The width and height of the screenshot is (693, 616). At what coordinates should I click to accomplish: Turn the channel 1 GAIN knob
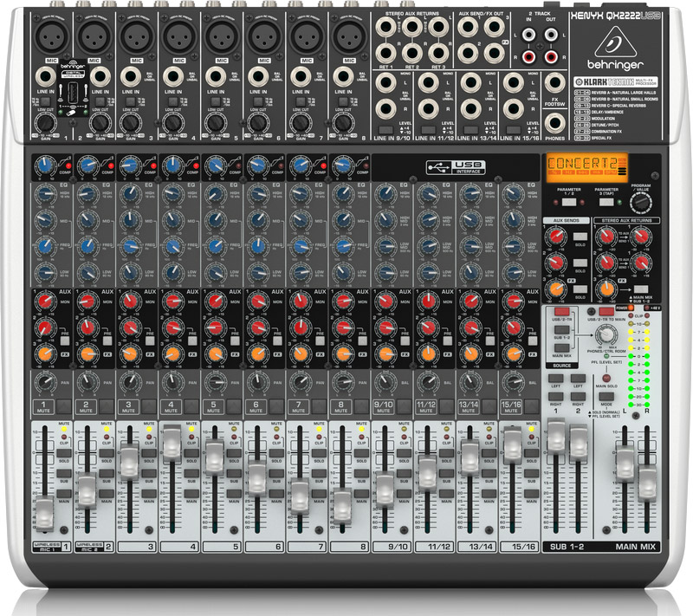coord(45,122)
